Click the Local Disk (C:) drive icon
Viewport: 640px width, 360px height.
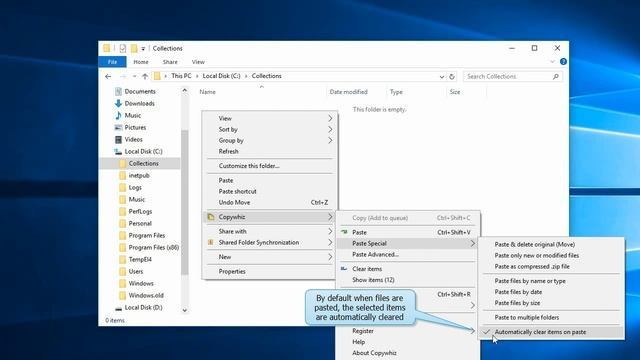click(x=118, y=151)
